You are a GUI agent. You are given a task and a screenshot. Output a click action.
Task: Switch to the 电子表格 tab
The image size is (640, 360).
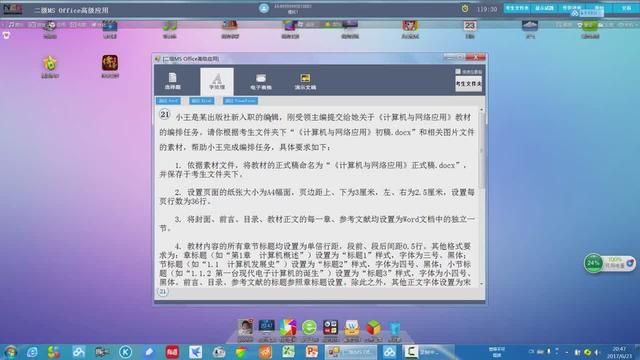coord(261,81)
